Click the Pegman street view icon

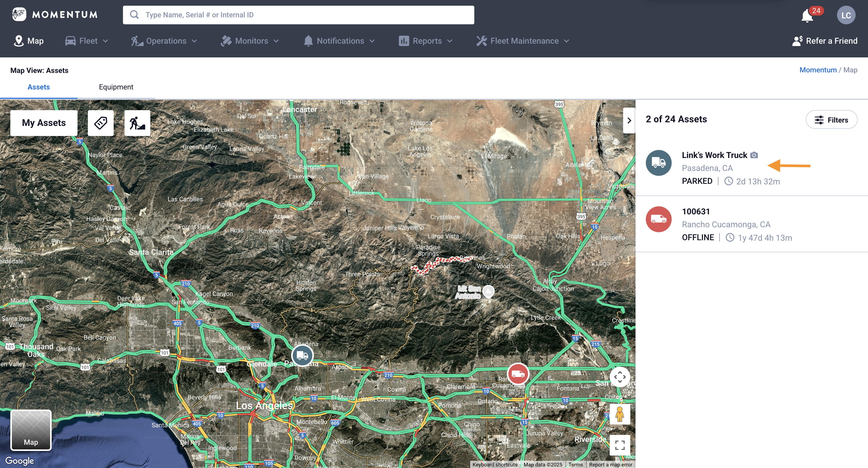tap(619, 414)
